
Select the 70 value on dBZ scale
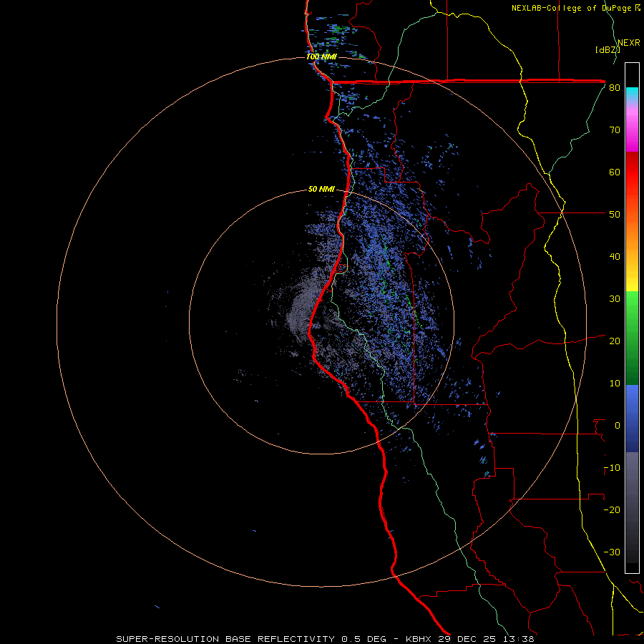615,130
